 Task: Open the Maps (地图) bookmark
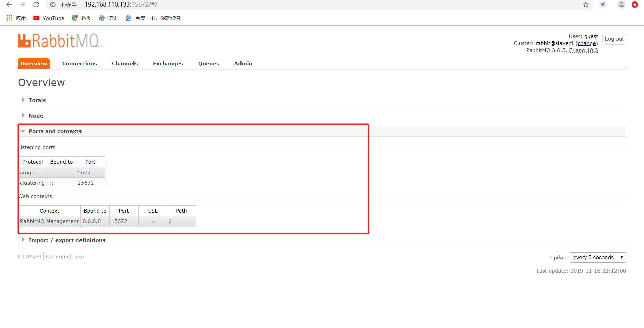tap(82, 18)
